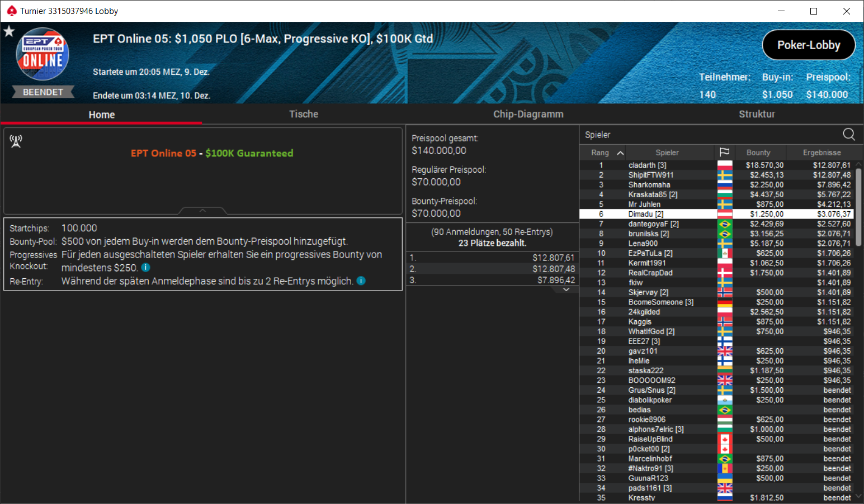Minimize the tournament lobby window
This screenshot has height=504, width=864.
coord(781,11)
